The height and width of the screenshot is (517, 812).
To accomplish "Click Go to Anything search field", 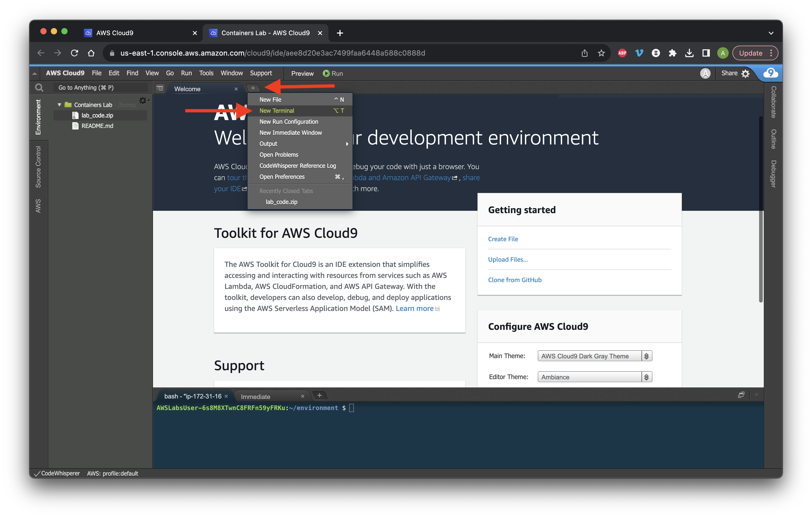I will pyautogui.click(x=101, y=88).
